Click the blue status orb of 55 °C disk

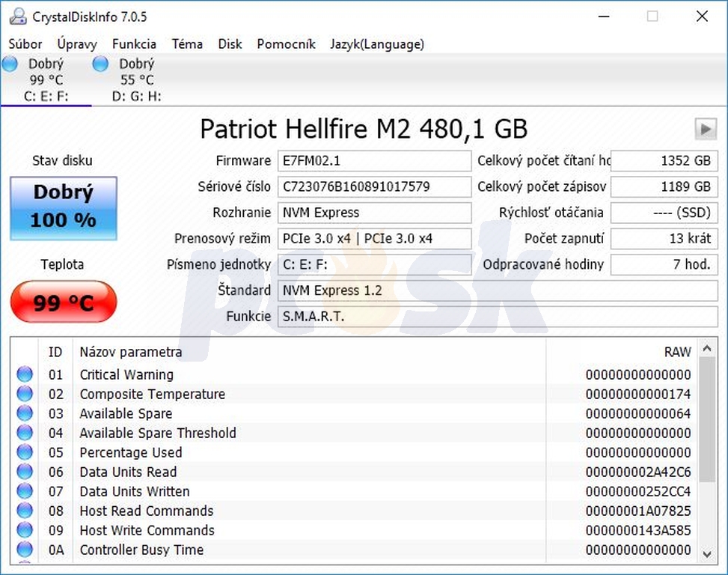100,64
